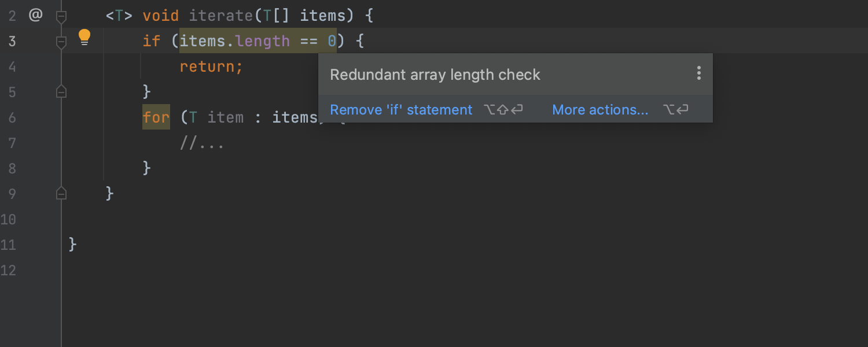This screenshot has height=347, width=868.
Task: Collapse the iterate method using its fold marker
Action: point(61,17)
